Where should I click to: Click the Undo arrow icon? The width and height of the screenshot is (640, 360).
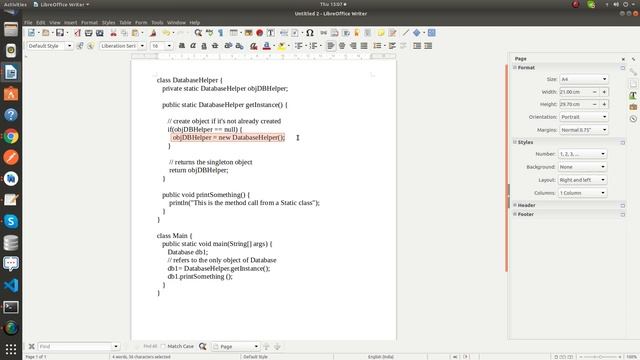coord(166,33)
